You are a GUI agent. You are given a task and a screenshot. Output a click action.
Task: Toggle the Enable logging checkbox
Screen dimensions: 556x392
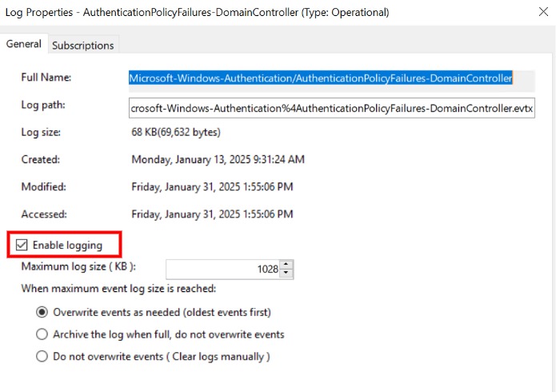20,245
